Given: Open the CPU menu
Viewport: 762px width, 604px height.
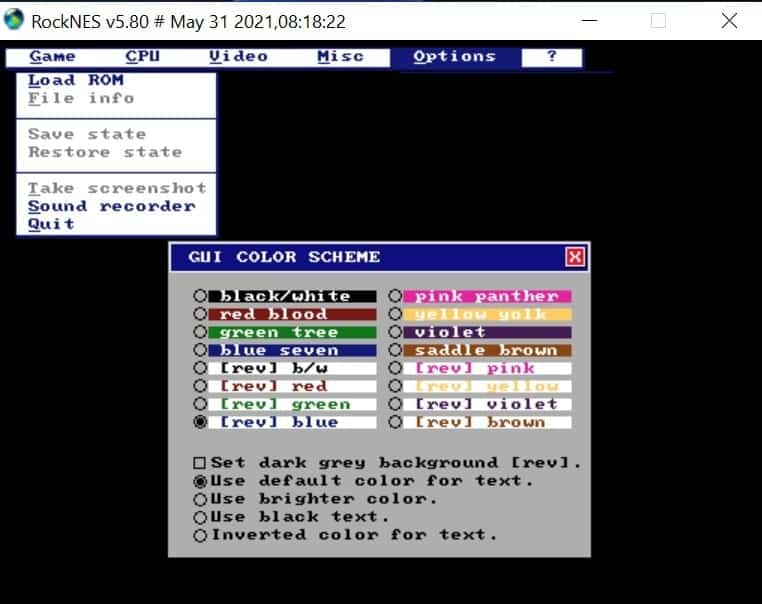Looking at the screenshot, I should coord(142,57).
